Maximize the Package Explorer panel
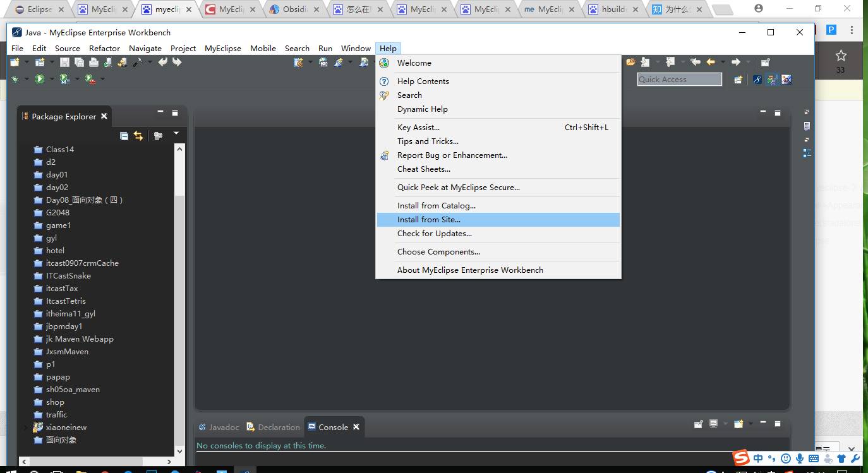The width and height of the screenshot is (868, 473). (175, 113)
